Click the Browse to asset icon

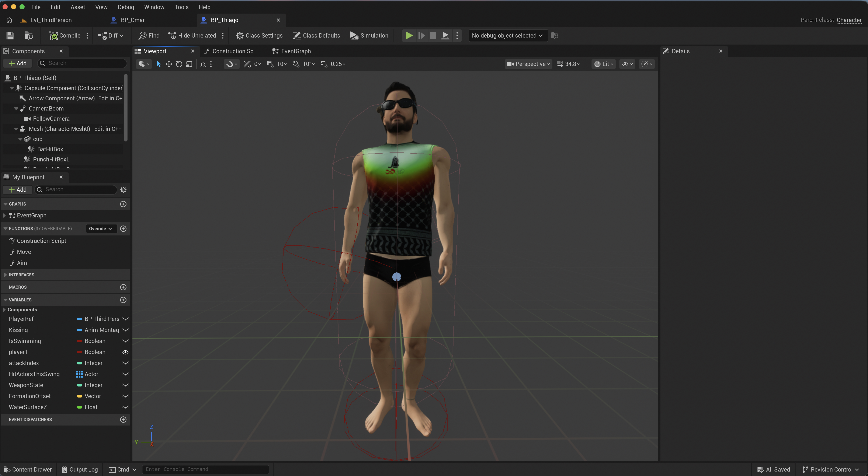[x=29, y=35]
